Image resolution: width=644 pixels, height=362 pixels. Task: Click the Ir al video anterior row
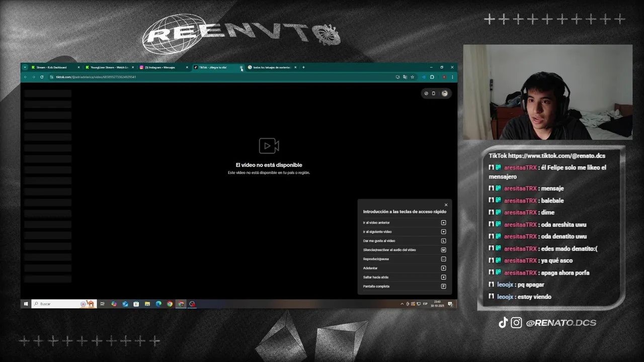coord(405,223)
